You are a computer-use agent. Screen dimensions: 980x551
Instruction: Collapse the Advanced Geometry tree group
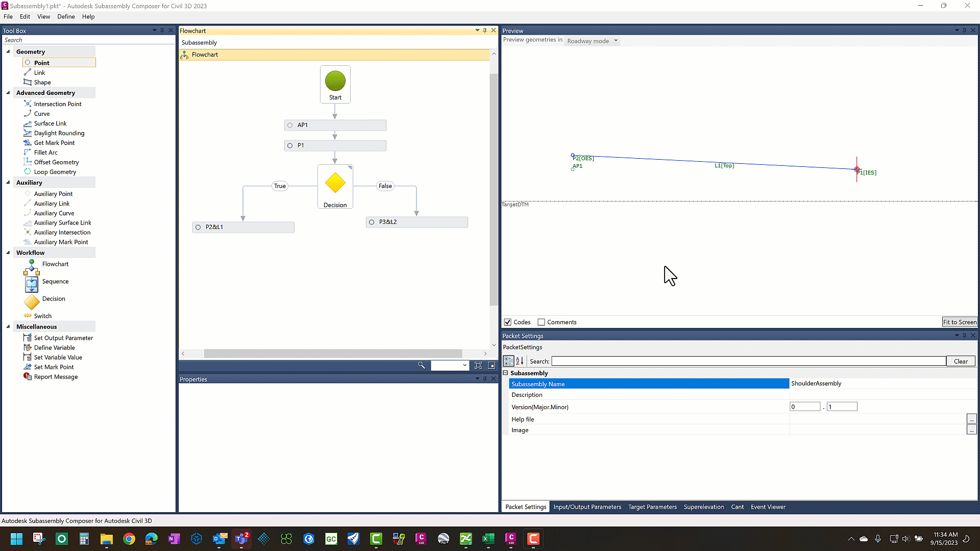(x=8, y=93)
